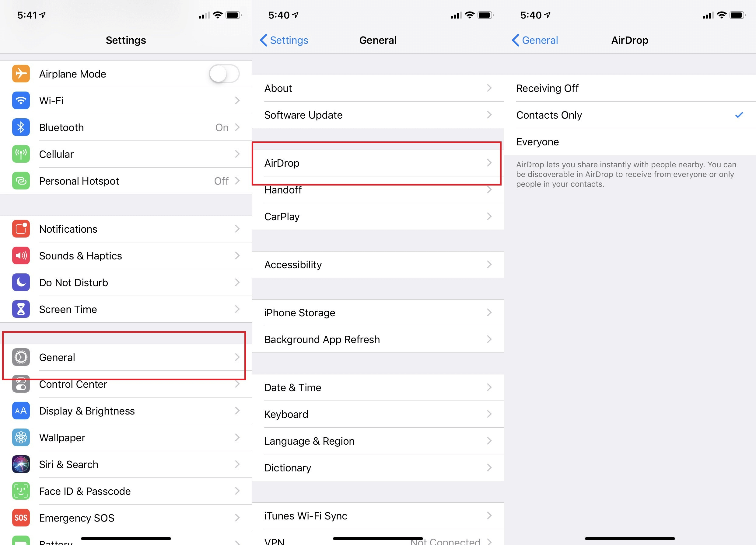The image size is (756, 545).
Task: Tap the Do Not Disturb moon icon
Action: coord(21,282)
